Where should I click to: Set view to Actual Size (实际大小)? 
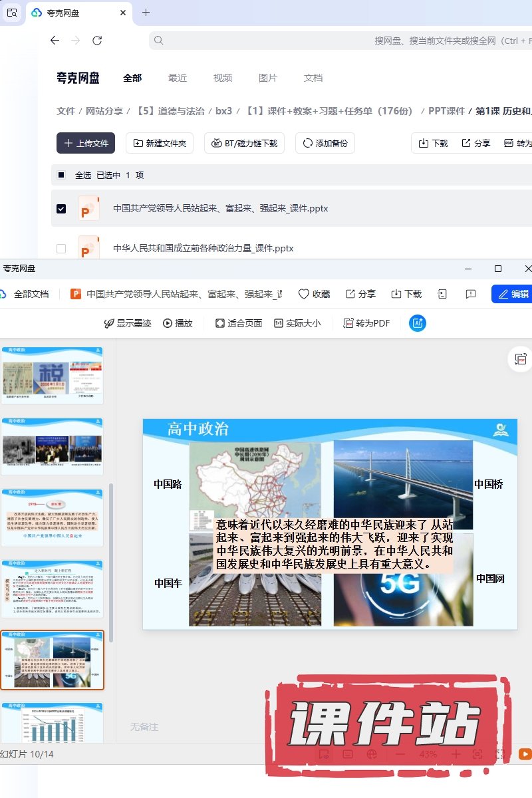point(297,323)
